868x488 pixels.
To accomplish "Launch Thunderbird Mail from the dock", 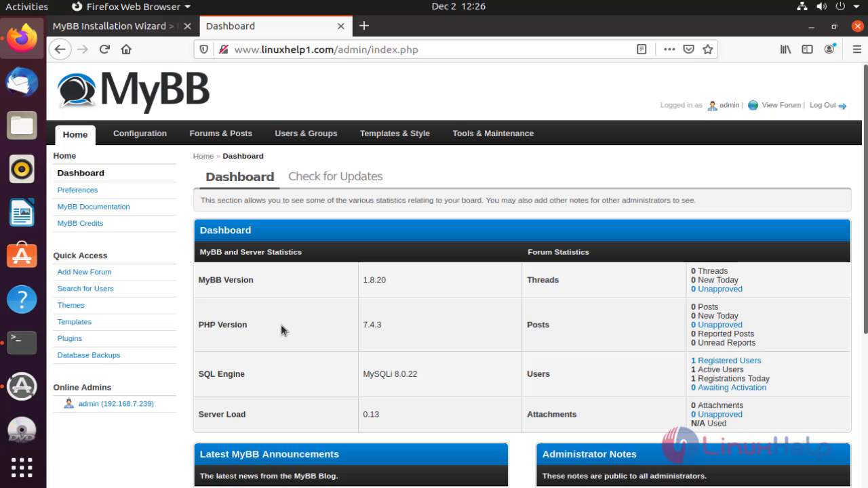I will 22,83.
